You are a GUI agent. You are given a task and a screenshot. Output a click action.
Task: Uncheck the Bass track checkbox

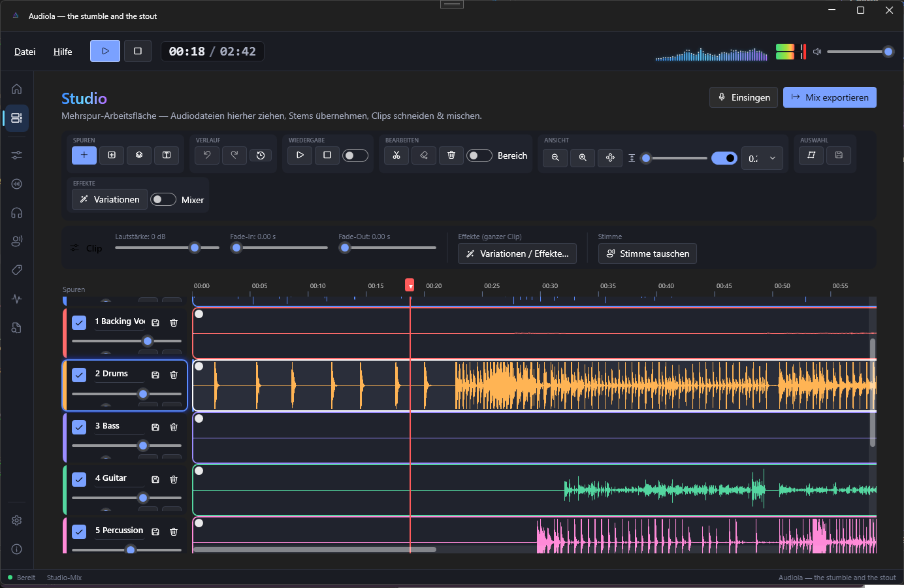pyautogui.click(x=79, y=427)
